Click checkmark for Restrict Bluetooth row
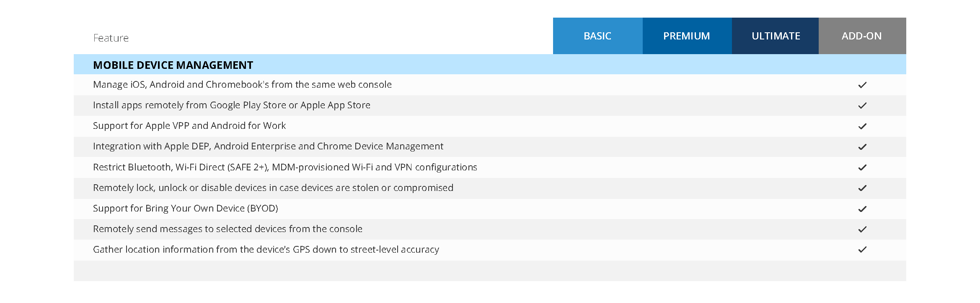This screenshot has width=980, height=303. [x=862, y=167]
